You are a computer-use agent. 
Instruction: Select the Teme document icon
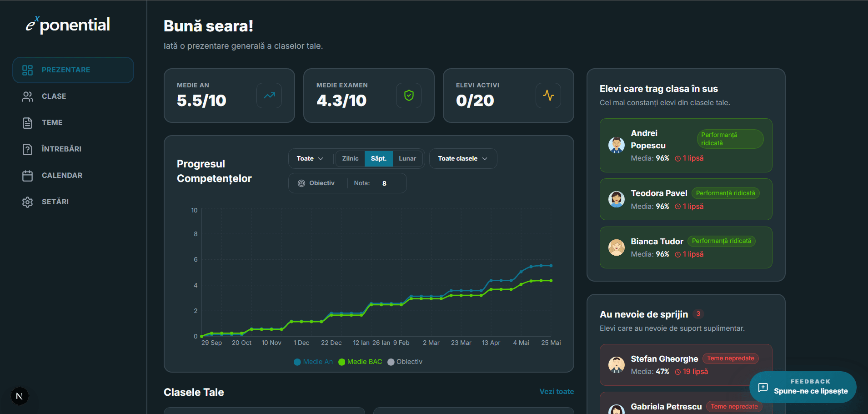point(28,123)
